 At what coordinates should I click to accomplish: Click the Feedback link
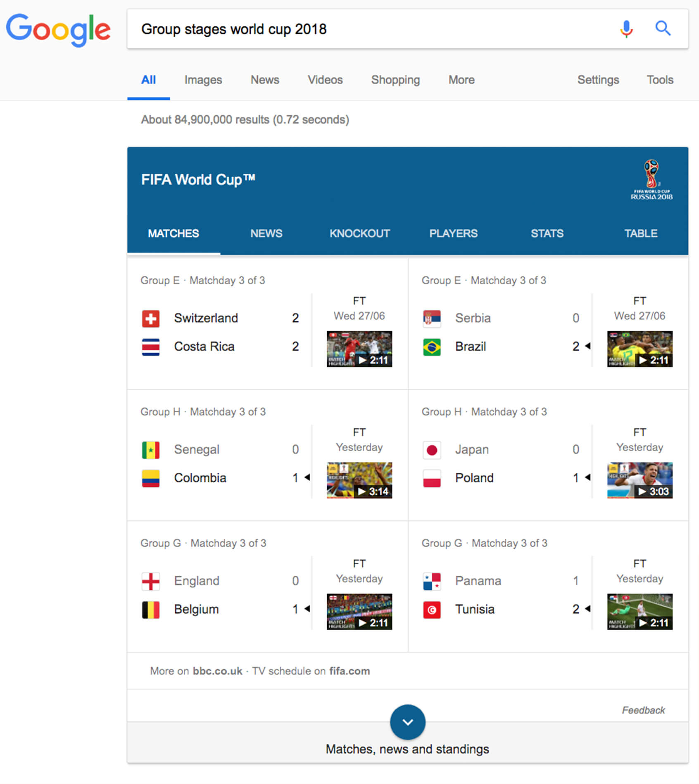click(x=643, y=710)
